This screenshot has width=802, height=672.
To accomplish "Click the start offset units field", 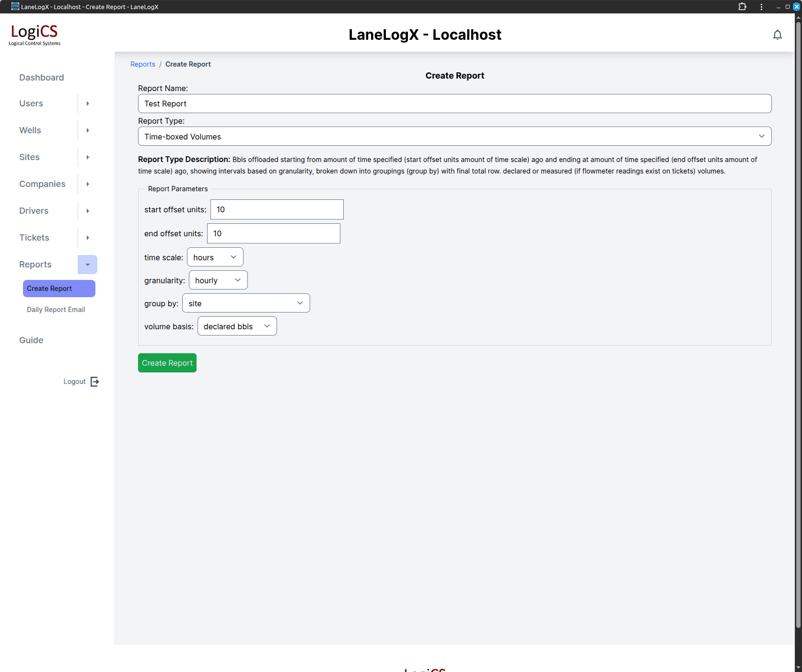I will 277,209.
